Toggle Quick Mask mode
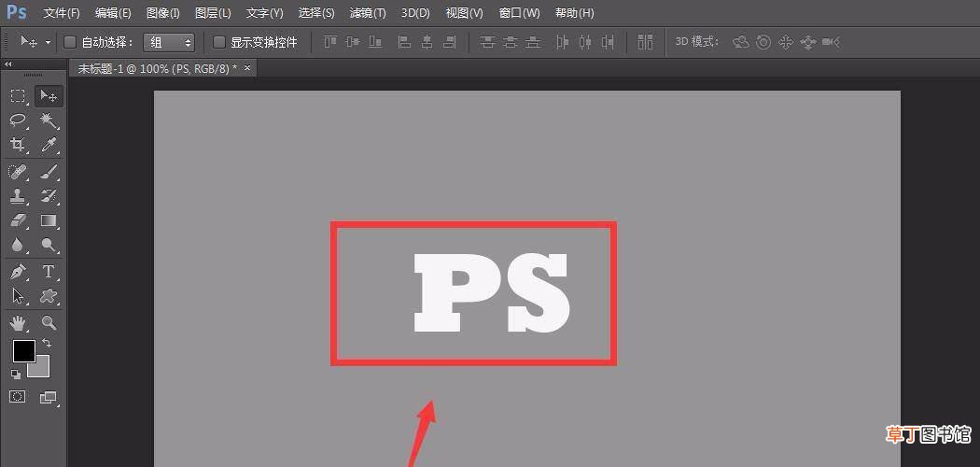 [x=18, y=396]
